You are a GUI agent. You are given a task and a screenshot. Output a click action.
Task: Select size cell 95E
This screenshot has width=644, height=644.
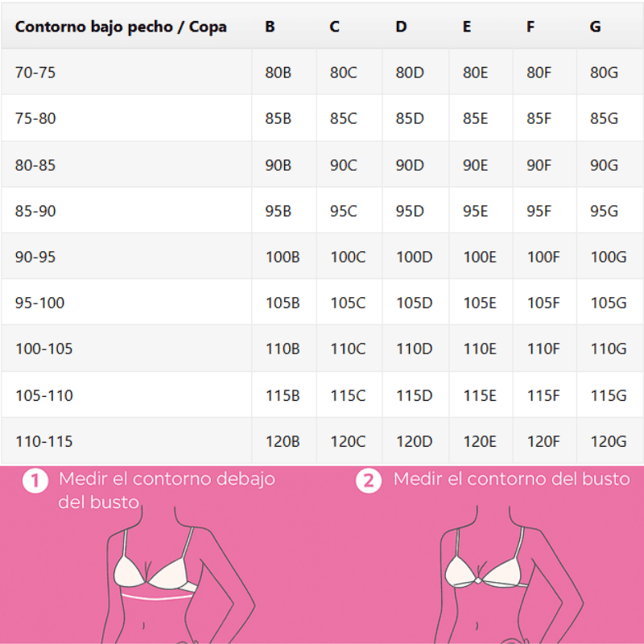pyautogui.click(x=475, y=211)
